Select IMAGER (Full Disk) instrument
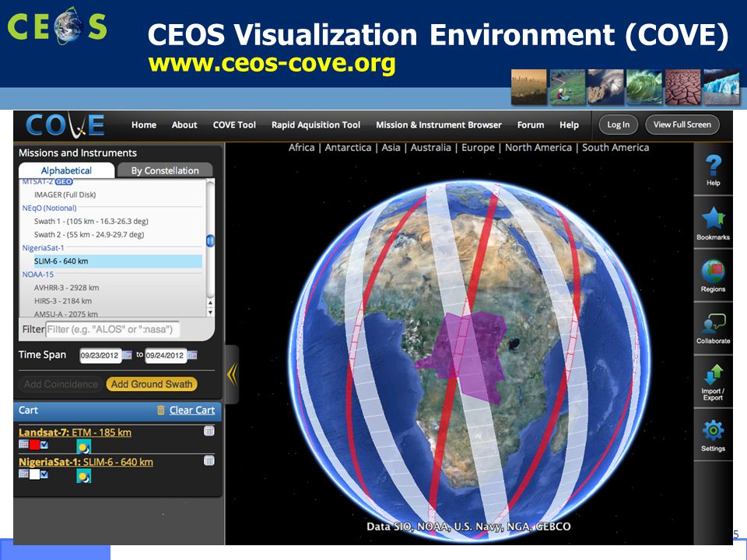This screenshot has width=747, height=560. 65,194
